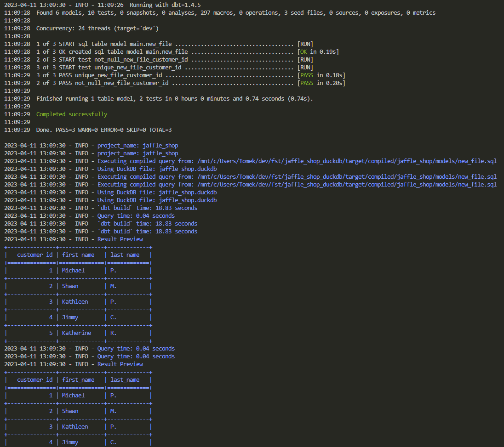
Task: Click the first_name header in the second table
Action: [x=78, y=380]
